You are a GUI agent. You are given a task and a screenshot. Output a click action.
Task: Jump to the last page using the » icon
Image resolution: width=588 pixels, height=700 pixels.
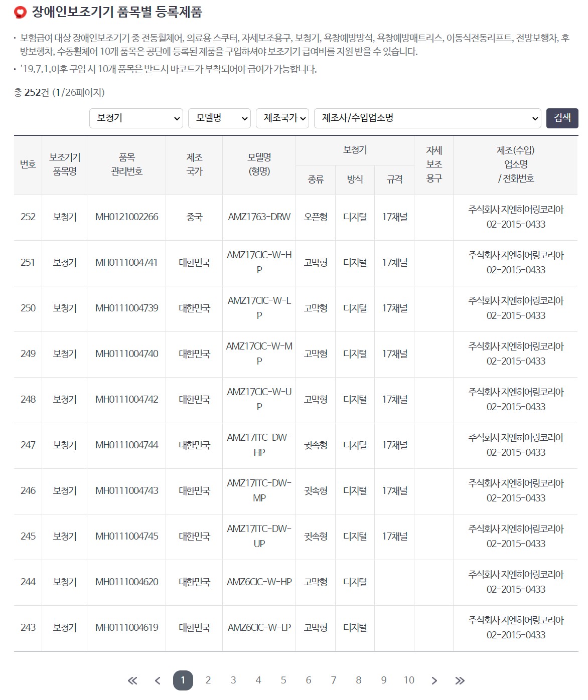[459, 679]
